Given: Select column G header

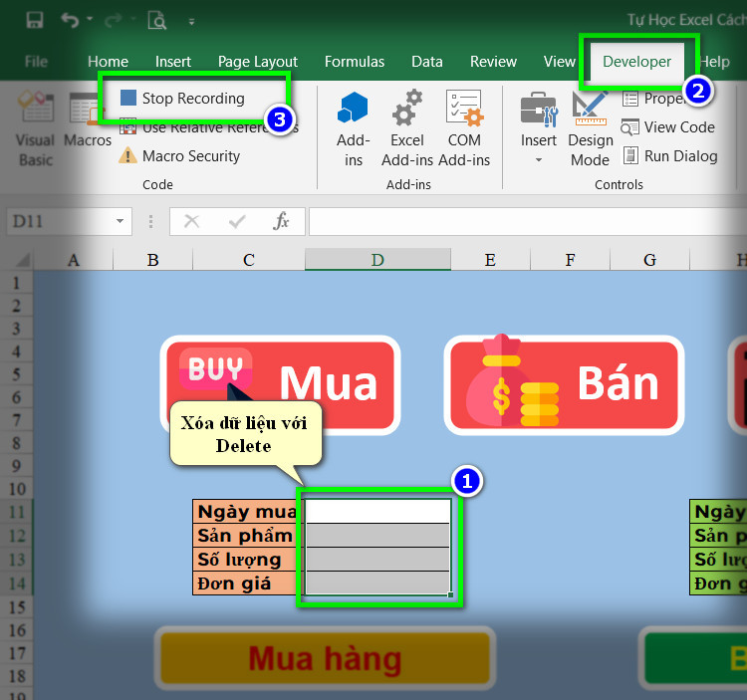Looking at the screenshot, I should click(x=649, y=260).
